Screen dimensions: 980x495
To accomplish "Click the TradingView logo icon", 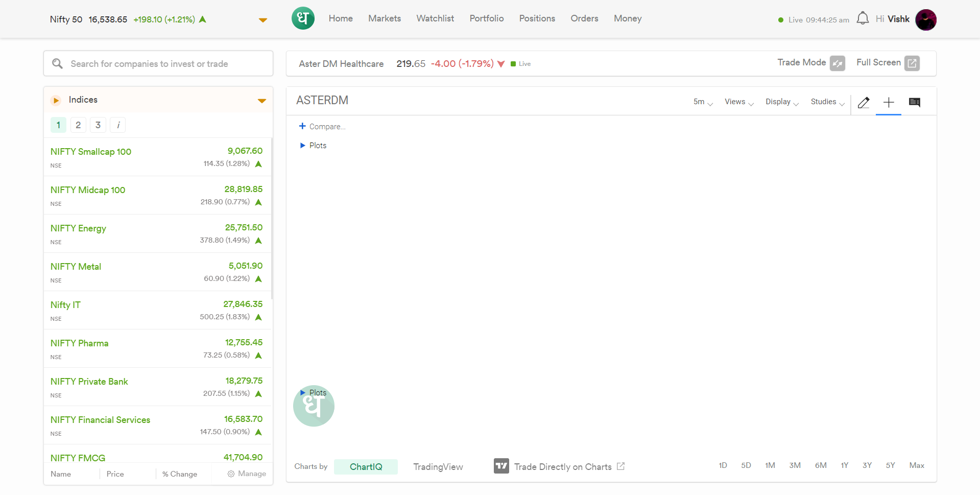I will (501, 466).
